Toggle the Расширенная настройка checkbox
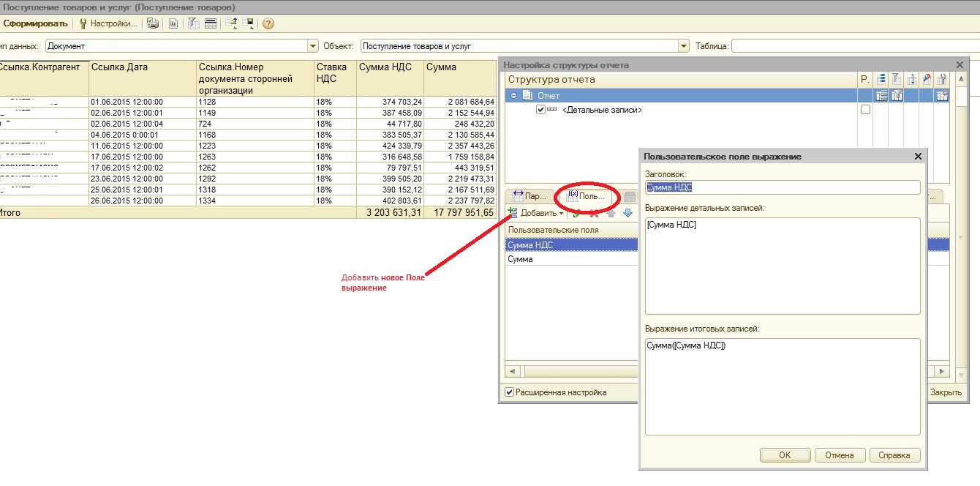This screenshot has width=980, height=486. [510, 392]
